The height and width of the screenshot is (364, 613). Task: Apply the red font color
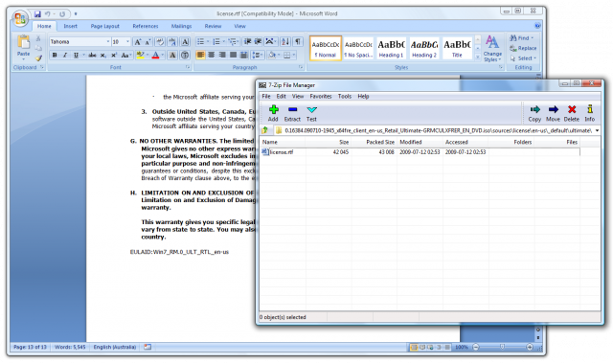155,56
